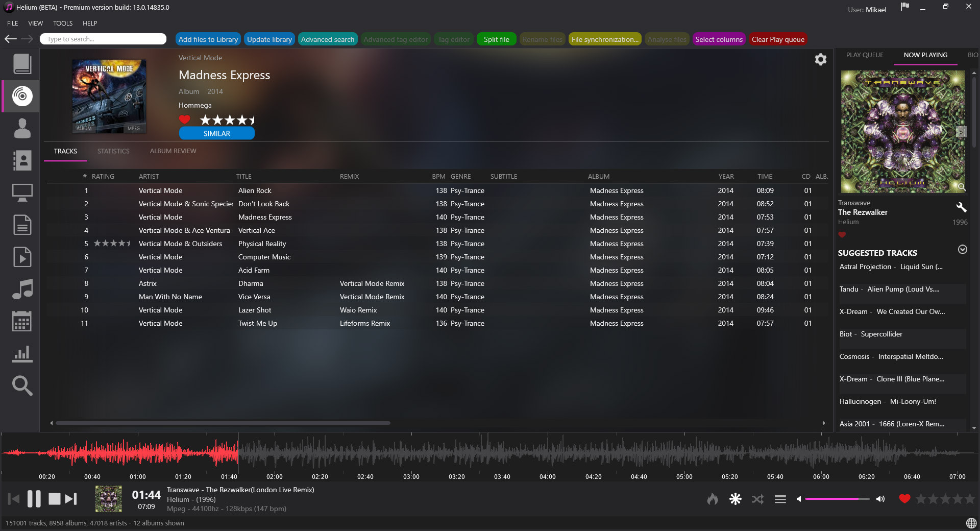
Task: Open Advanced search
Action: tap(328, 39)
